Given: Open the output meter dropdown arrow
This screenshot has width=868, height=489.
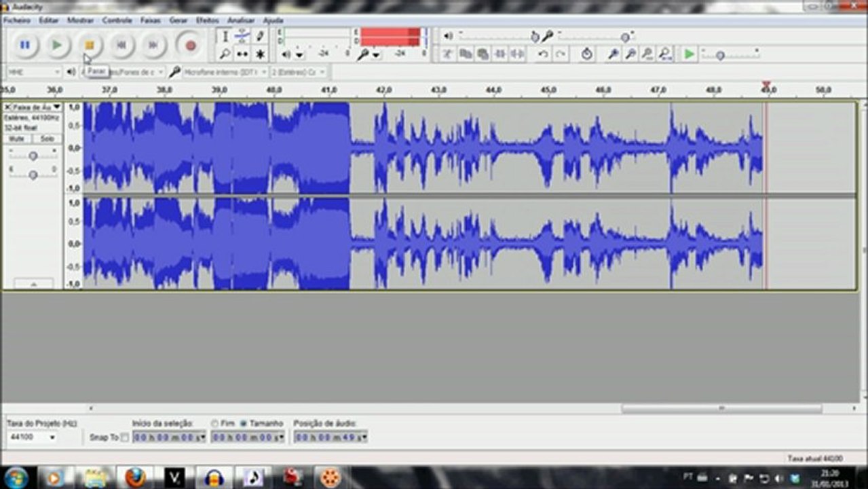Looking at the screenshot, I should (299, 54).
